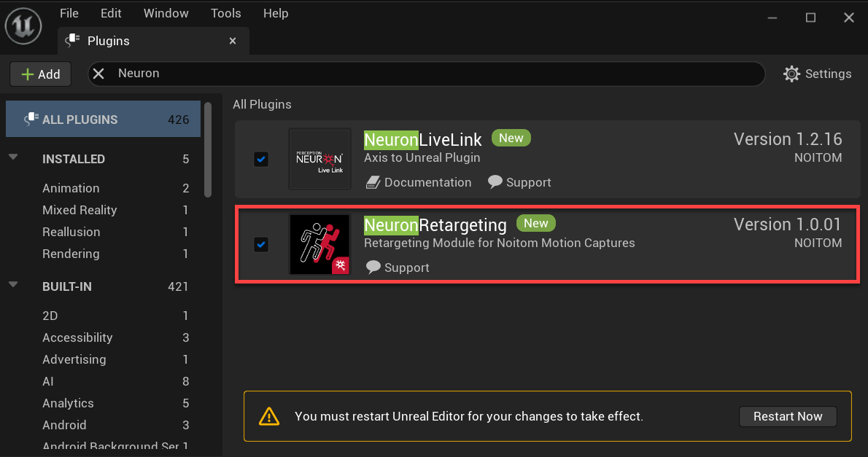Disable the NeuronLiveLink plugin checkbox
This screenshot has height=457, width=868.
pyautogui.click(x=260, y=160)
